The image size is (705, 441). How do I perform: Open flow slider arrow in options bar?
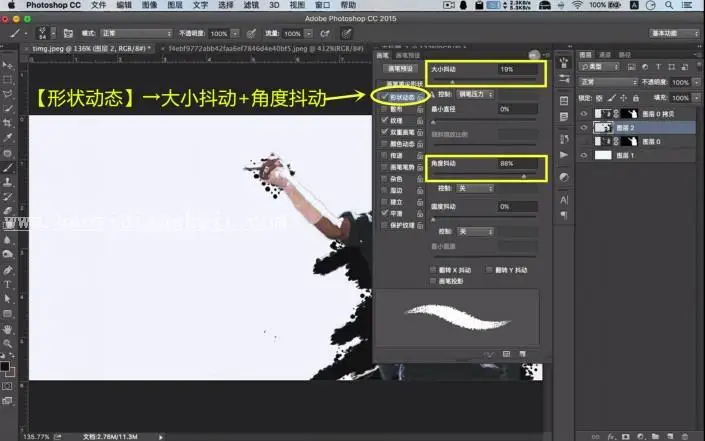click(x=308, y=34)
